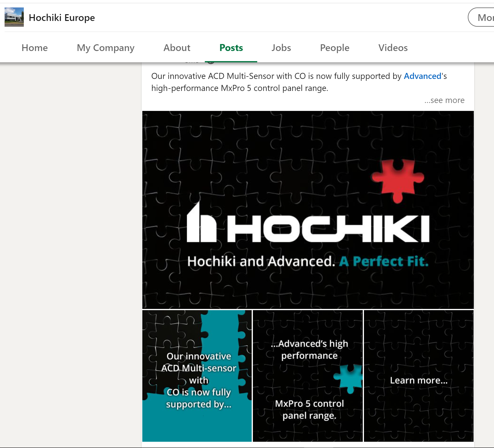Click the Hochiki Europe page title
494x448 pixels.
coord(62,18)
